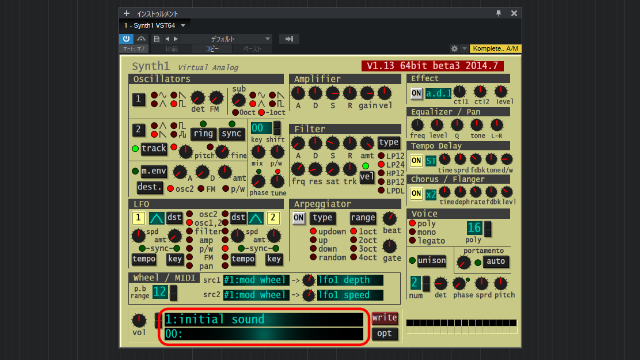The height and width of the screenshot is (360, 640).
Task: Adjust the key shift 00 slider
Action: pos(277,128)
